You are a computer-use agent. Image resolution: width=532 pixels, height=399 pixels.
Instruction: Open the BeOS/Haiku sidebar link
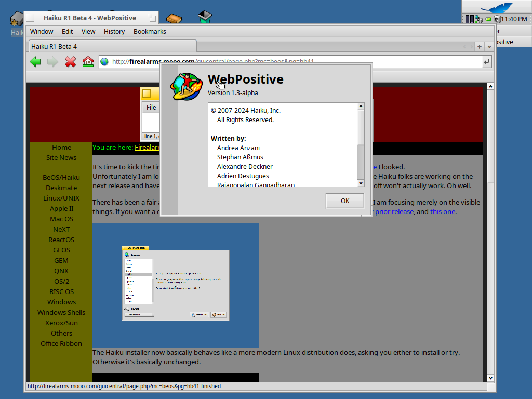click(61, 178)
